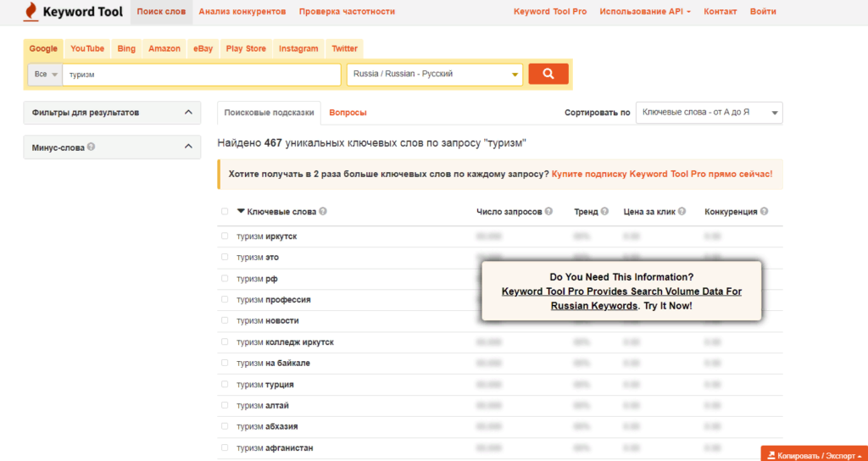This screenshot has height=461, width=868.
Task: Click the keyword туризм алтай
Action: [x=263, y=406]
